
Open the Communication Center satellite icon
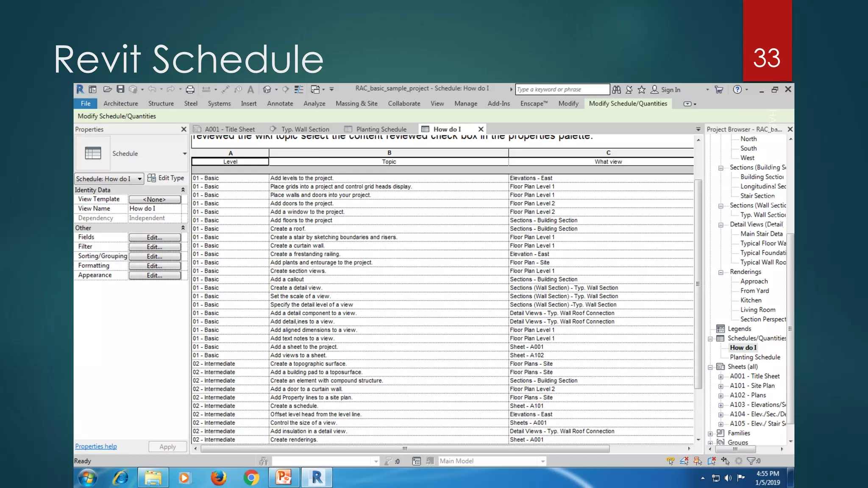coord(629,89)
